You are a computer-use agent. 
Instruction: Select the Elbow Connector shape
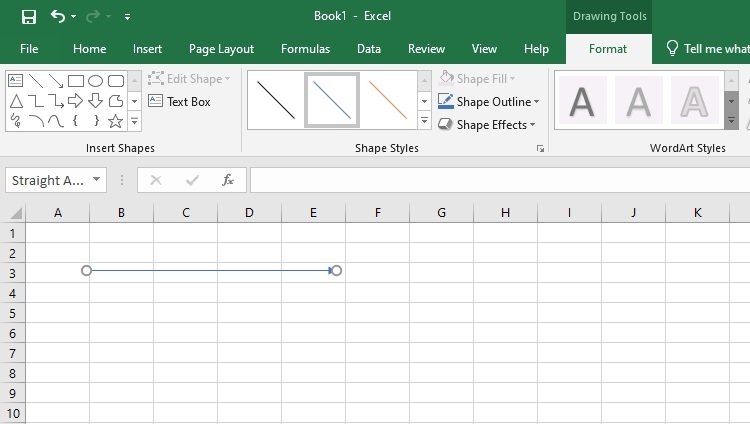[36, 101]
